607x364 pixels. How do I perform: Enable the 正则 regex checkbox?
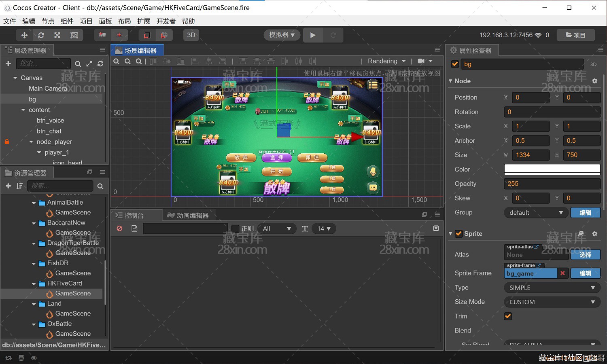click(235, 229)
